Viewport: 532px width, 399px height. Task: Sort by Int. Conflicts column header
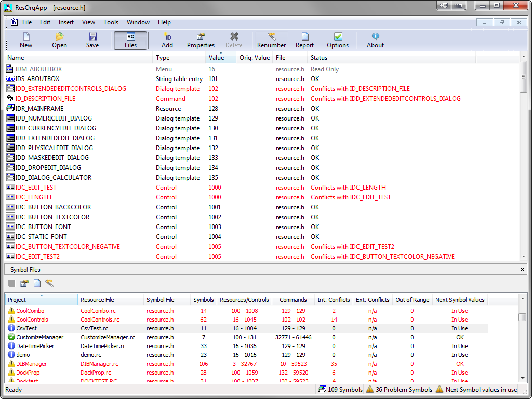coord(334,300)
